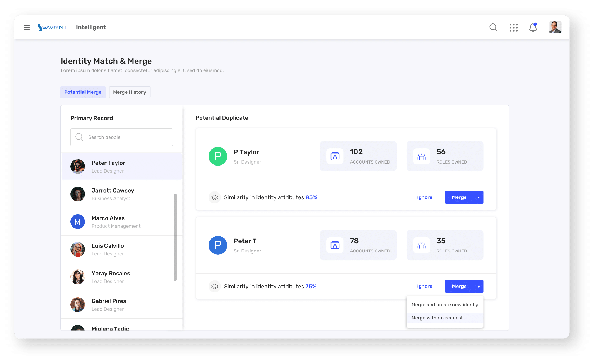Click roles owned icon for Peter T
Image resolution: width=595 pixels, height=364 pixels.
[x=421, y=245]
